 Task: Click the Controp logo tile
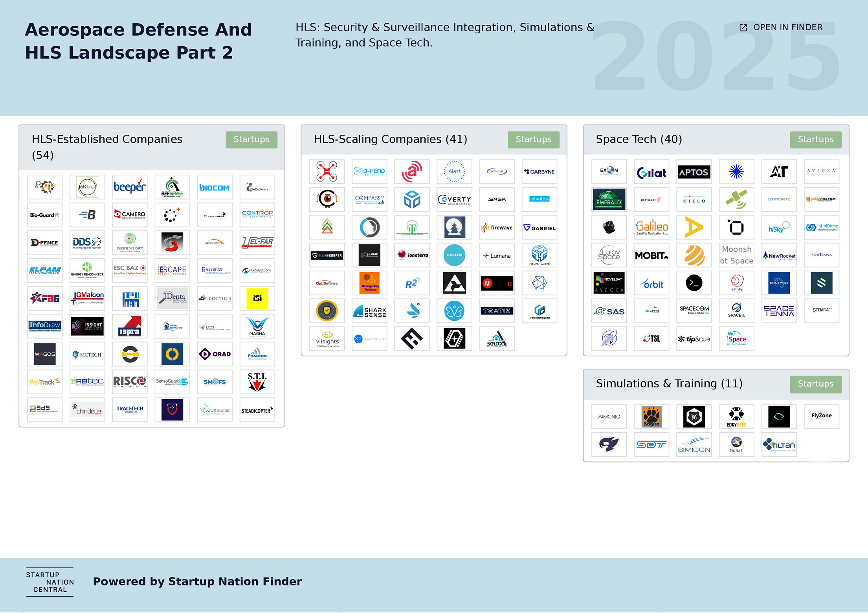[257, 215]
